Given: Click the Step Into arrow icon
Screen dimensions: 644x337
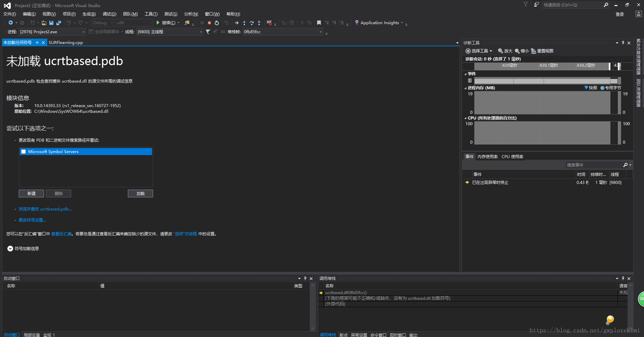Looking at the screenshot, I should point(244,23).
